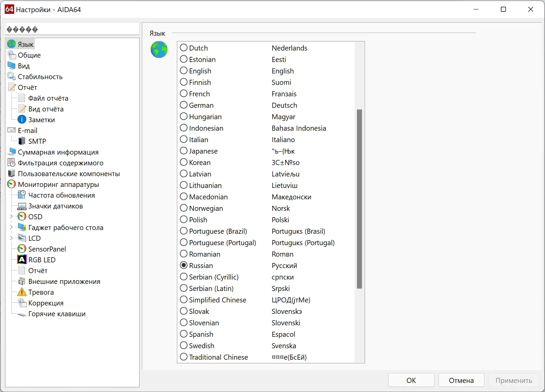Select the English language radio button
The height and width of the screenshot is (392, 545).
coord(184,71)
